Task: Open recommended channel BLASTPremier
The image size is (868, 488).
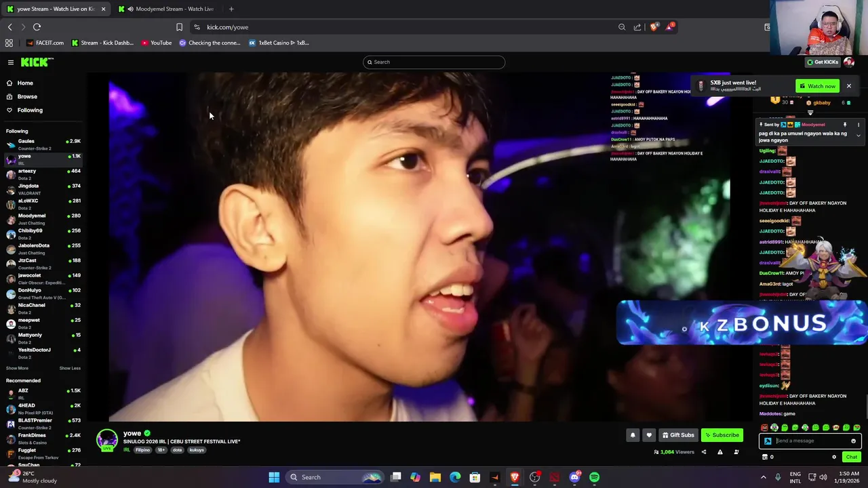Action: [x=42, y=424]
